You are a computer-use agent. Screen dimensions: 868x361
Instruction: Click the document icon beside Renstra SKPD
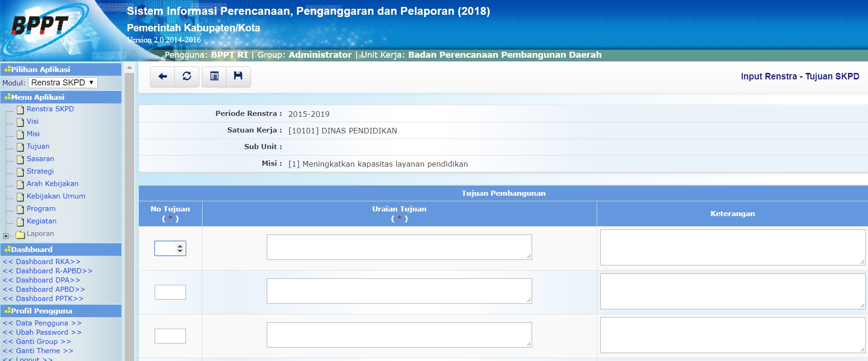point(20,110)
